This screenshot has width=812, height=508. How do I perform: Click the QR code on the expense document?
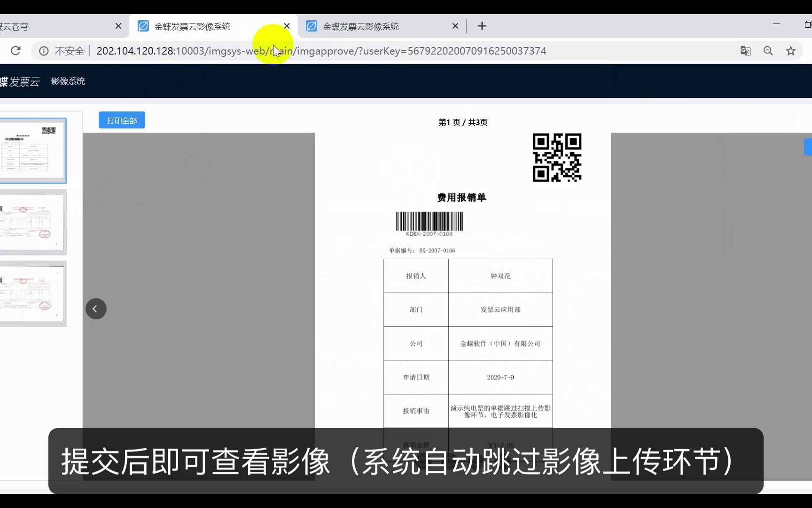[557, 158]
